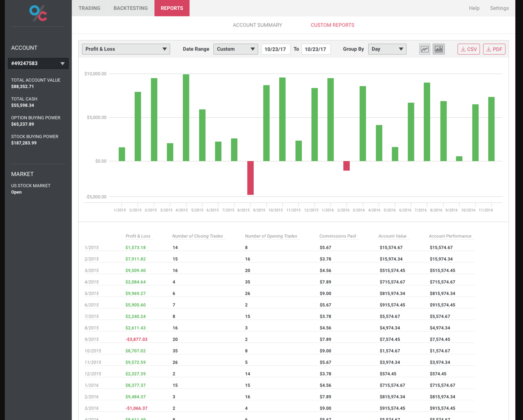Image resolution: width=523 pixels, height=420 pixels.
Task: Open the Group By Day dropdown
Action: point(387,49)
